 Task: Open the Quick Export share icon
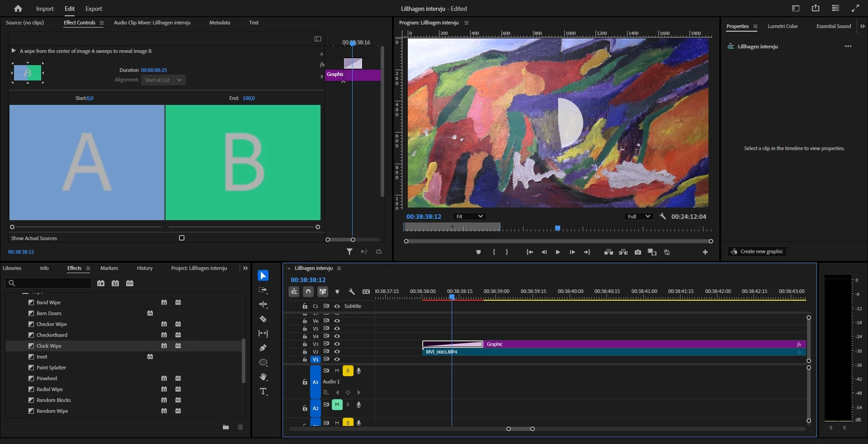pyautogui.click(x=816, y=8)
